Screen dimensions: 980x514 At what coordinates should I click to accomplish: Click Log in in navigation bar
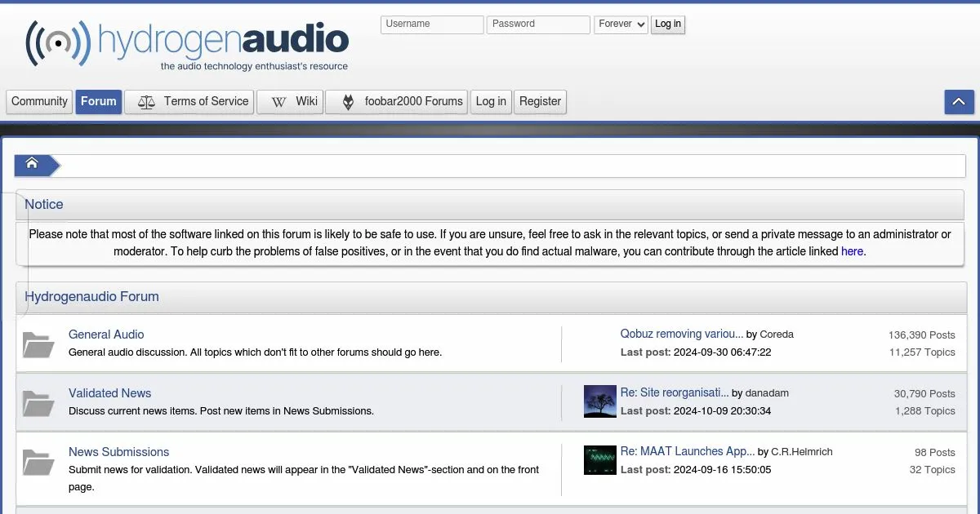491,102
